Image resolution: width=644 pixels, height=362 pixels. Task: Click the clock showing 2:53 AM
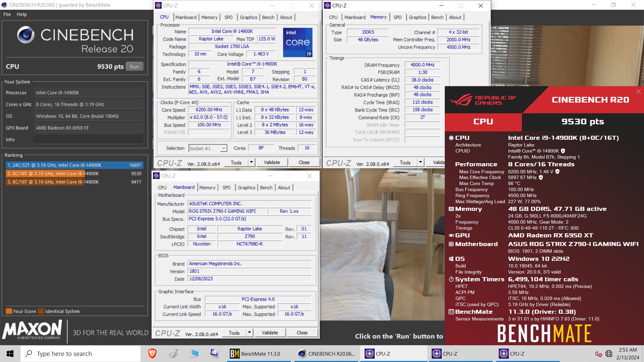628,350
